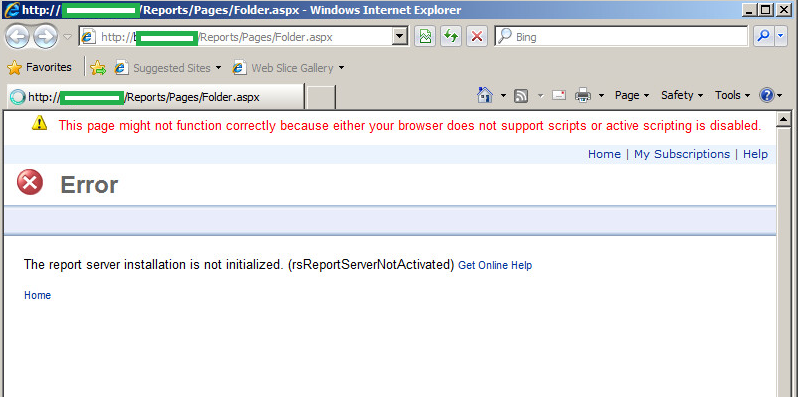This screenshot has width=798, height=397.
Task: Open the Favorites star button
Action: point(39,67)
